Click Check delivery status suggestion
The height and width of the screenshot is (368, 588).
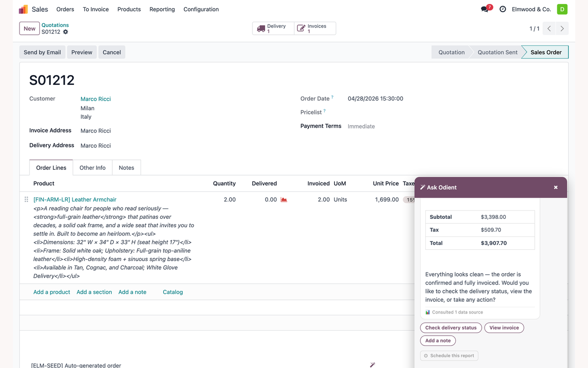coord(451,328)
